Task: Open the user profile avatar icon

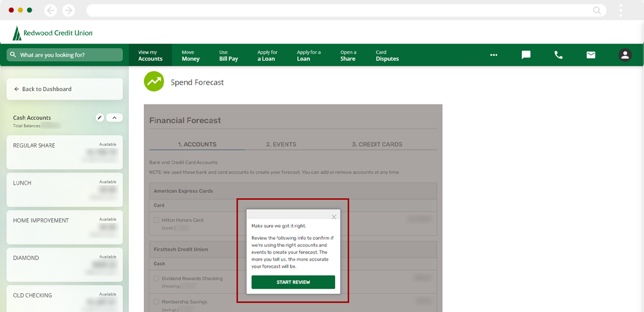Action: pyautogui.click(x=625, y=55)
